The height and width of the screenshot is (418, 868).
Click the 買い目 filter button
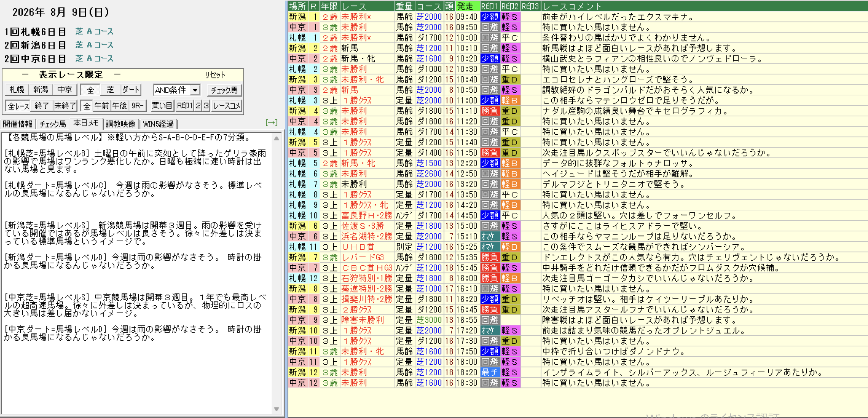click(x=162, y=106)
